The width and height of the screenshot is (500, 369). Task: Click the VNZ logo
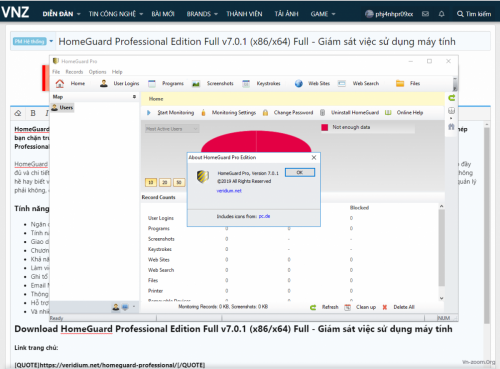tap(15, 12)
